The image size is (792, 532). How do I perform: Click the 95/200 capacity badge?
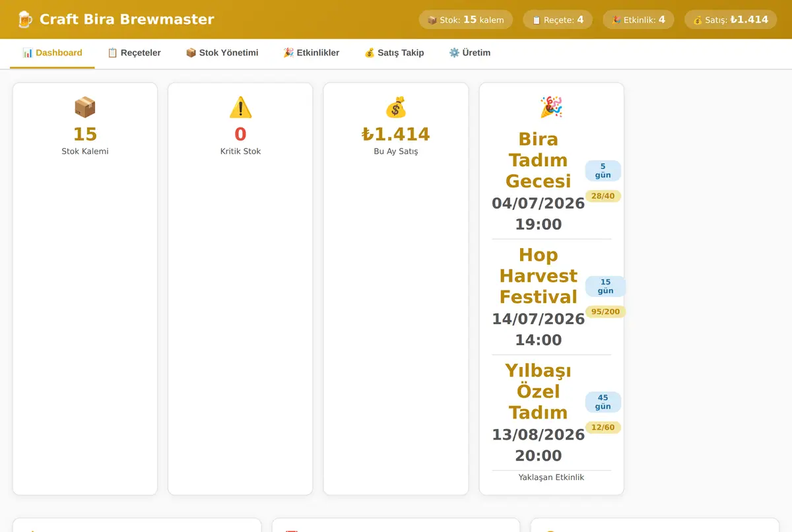(605, 312)
